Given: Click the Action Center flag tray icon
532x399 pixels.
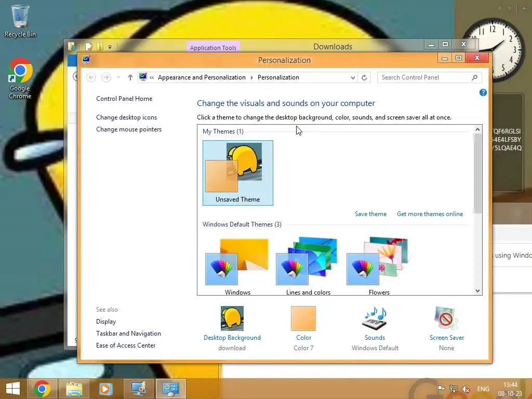Looking at the screenshot, I should (x=441, y=389).
